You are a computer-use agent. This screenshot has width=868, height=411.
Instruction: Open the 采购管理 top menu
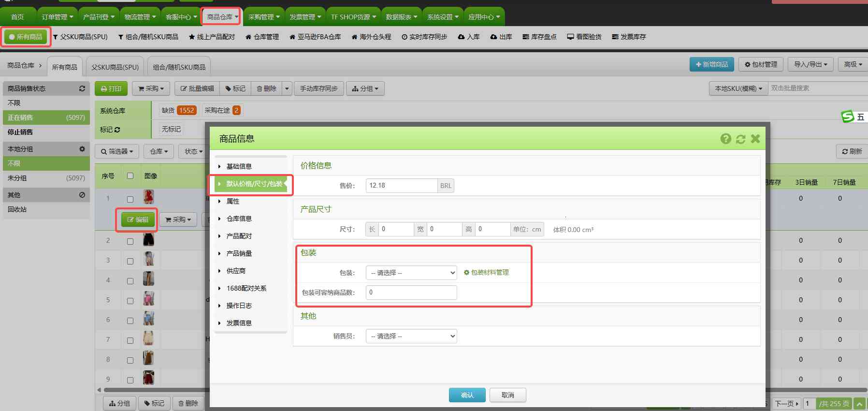[264, 17]
